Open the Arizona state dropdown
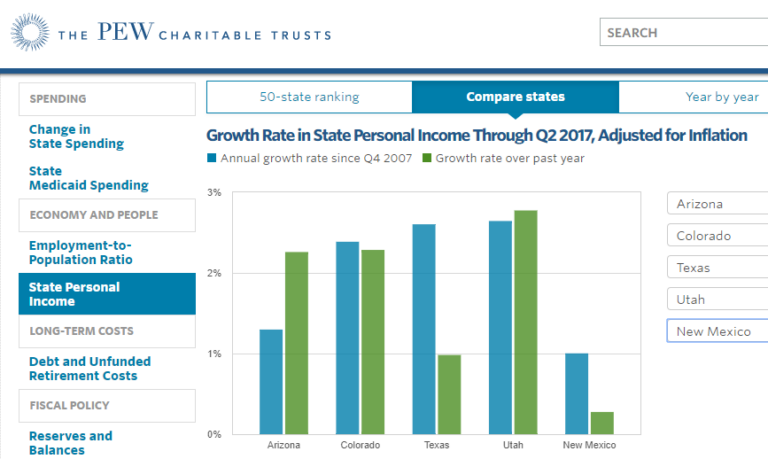Image resolution: width=768 pixels, height=459 pixels. pyautogui.click(x=717, y=204)
